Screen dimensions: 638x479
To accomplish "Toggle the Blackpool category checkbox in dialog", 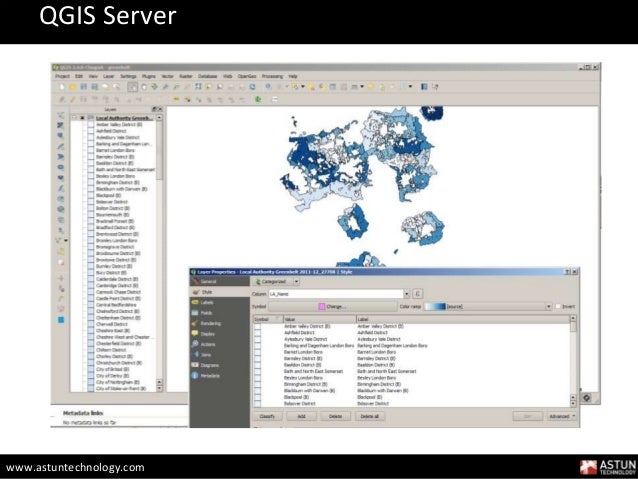I will tap(258, 397).
